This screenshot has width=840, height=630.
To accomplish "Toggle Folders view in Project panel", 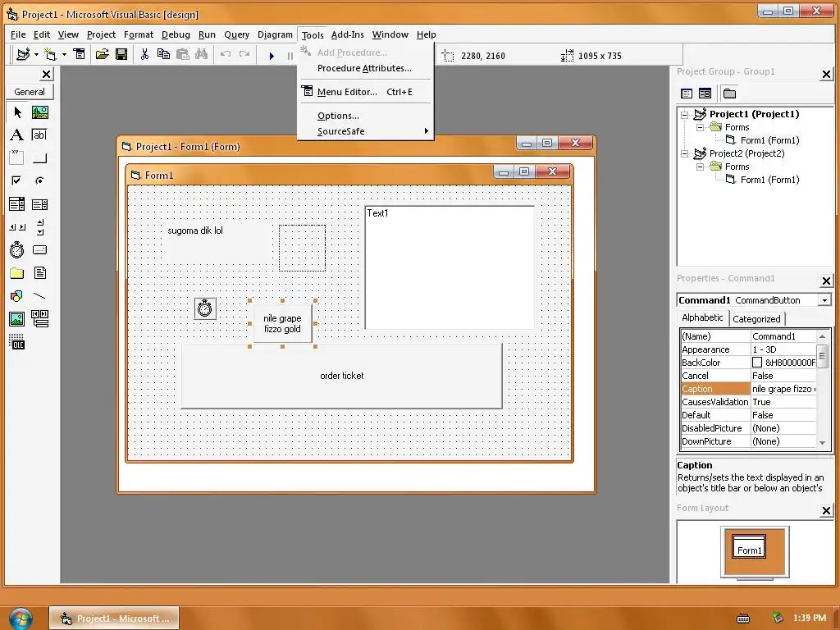I will [729, 94].
